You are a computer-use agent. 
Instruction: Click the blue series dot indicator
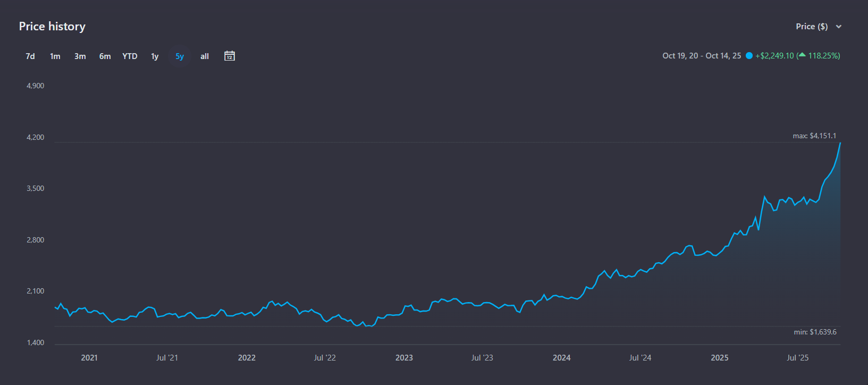tap(749, 56)
